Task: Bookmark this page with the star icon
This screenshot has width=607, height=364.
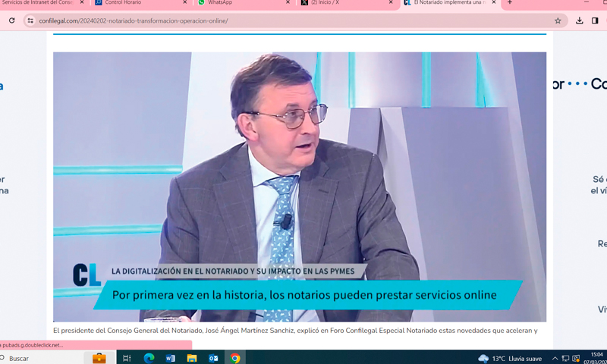Action: pyautogui.click(x=558, y=20)
